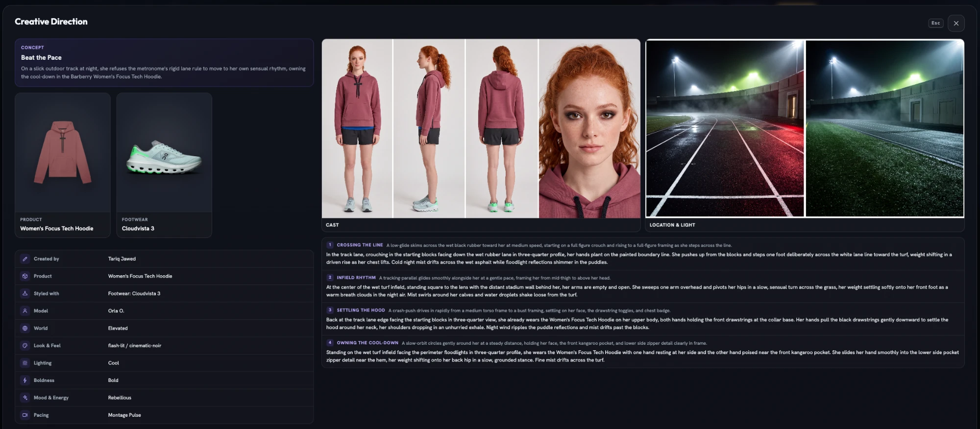The image size is (980, 429).
Task: Click the Footwear: Cloudvista 3 styled-with value
Action: click(x=134, y=293)
